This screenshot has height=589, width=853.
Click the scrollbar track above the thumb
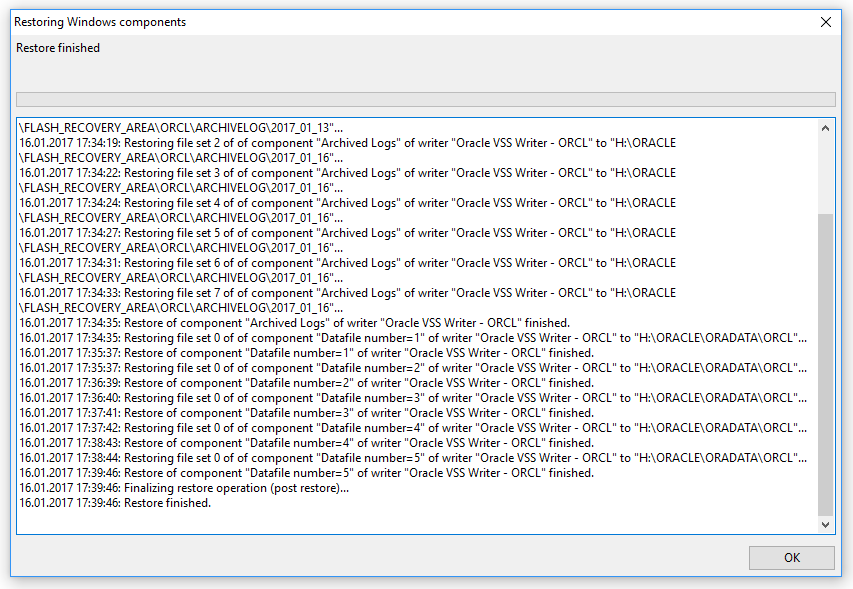click(825, 175)
